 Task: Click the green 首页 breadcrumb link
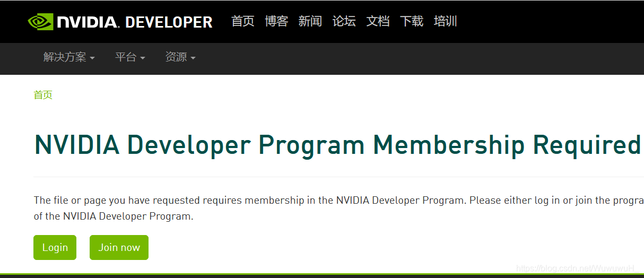[43, 95]
